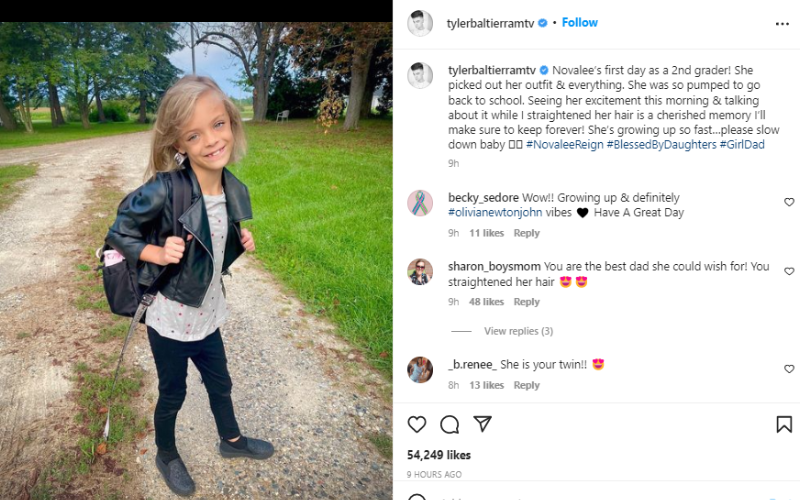The width and height of the screenshot is (800, 500).
Task: Like becky_sedore's comment heart
Action: 789,202
